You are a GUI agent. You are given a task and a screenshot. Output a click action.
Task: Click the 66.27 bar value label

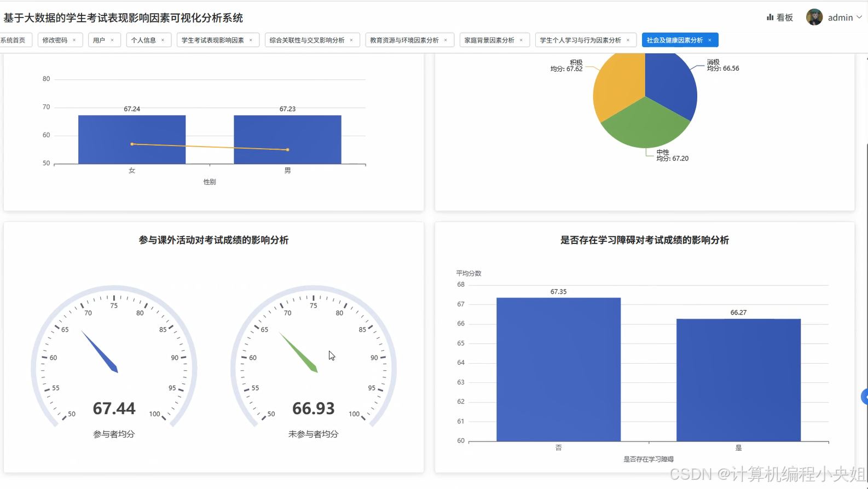[738, 312]
